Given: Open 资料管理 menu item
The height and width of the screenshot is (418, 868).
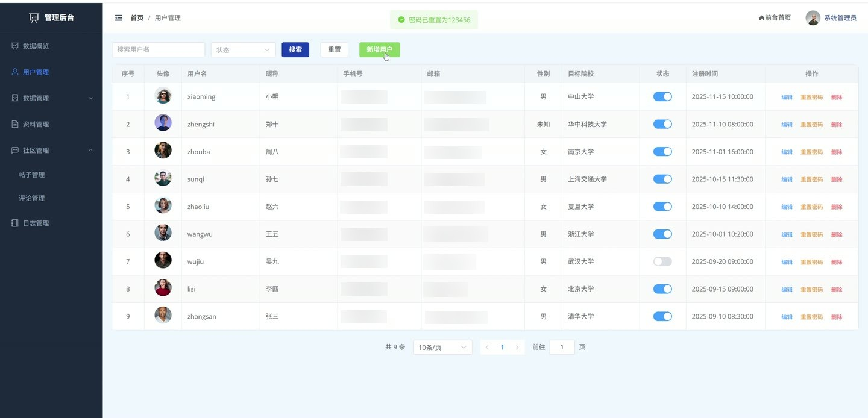Looking at the screenshot, I should (51, 124).
